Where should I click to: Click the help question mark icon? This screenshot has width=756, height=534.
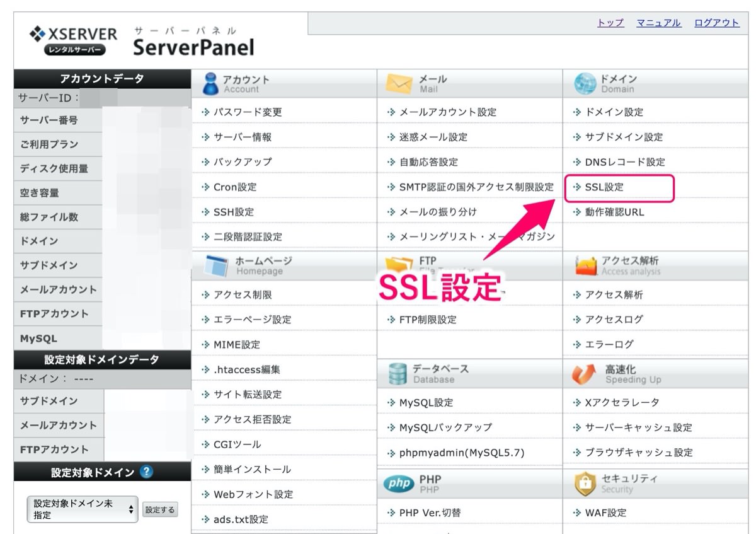146,472
